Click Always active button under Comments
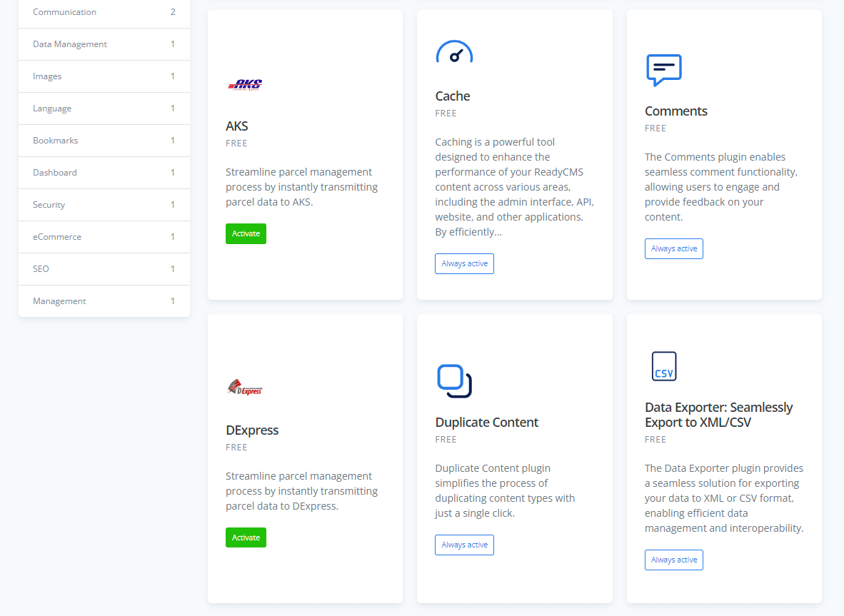The height and width of the screenshot is (616, 844). (674, 248)
